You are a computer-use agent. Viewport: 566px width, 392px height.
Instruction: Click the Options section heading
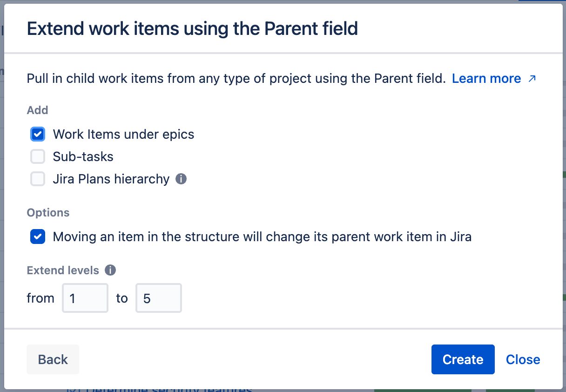[x=48, y=212]
